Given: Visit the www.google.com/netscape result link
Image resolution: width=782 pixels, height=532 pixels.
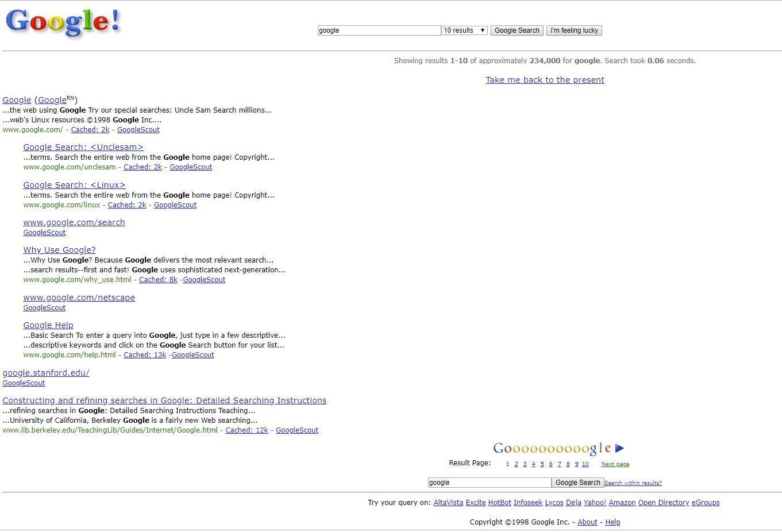Looking at the screenshot, I should click(79, 298).
